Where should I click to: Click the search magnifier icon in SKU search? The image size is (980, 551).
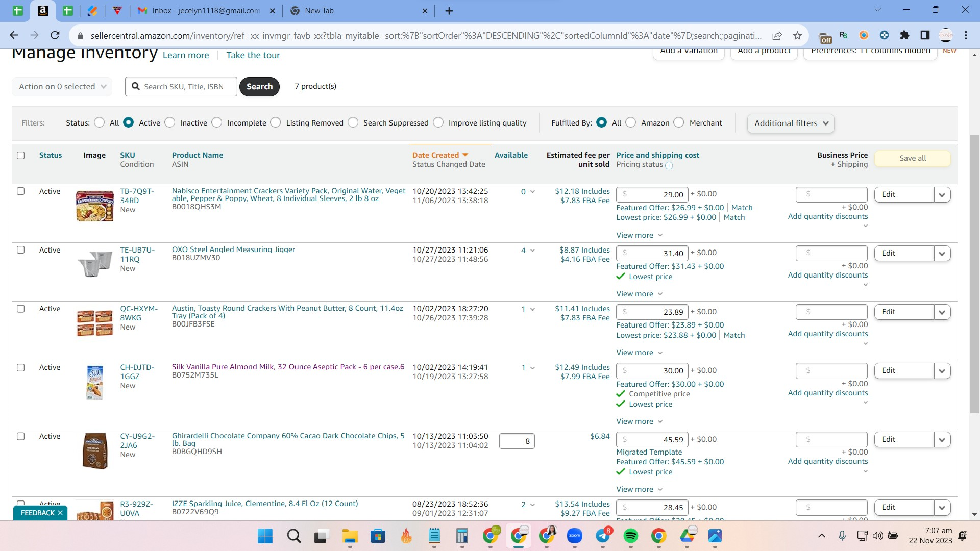[136, 86]
